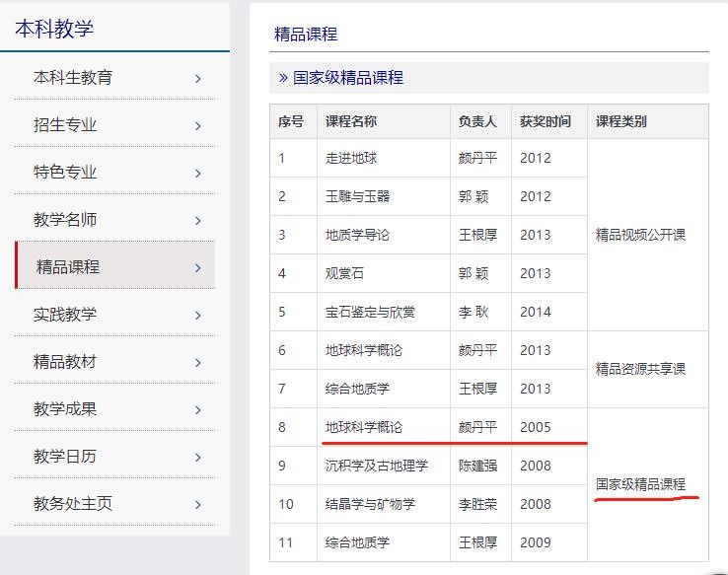Click chevron arrow next to 招生专业

[x=198, y=125]
